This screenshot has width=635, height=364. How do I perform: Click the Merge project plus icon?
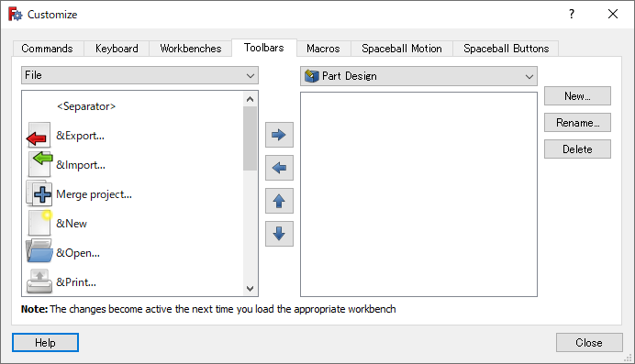(x=39, y=193)
